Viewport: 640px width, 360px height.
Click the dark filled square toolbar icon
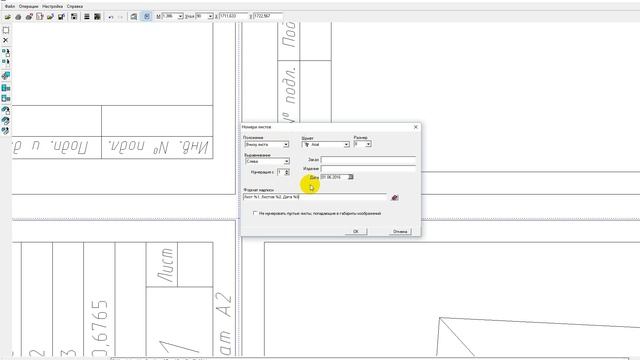tap(97, 17)
